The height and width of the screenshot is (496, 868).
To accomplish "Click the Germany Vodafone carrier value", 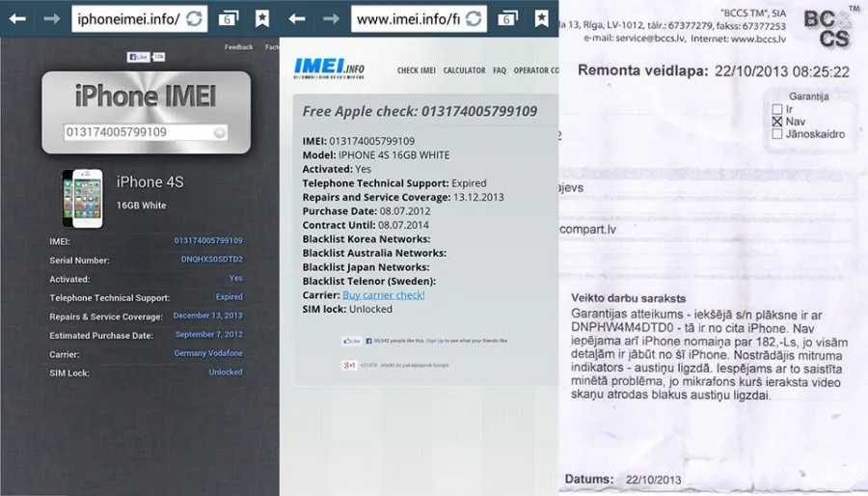I will 208,353.
